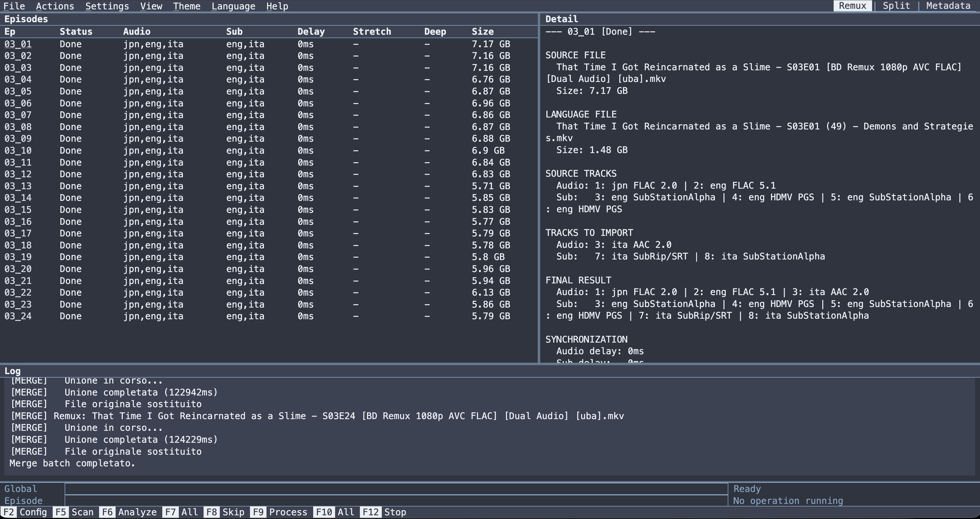Click the SOURCE TRACKS heading in Detail
This screenshot has height=519, width=980.
tap(581, 174)
